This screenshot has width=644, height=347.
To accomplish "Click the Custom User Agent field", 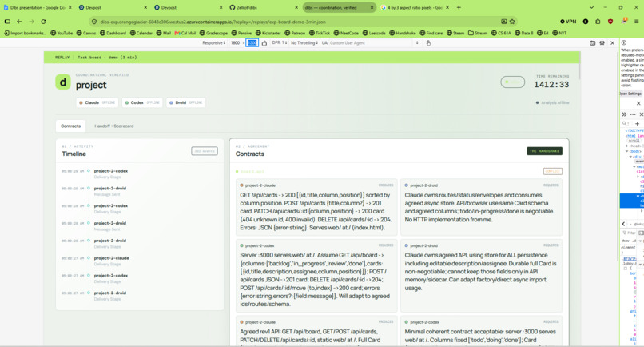I will (371, 42).
